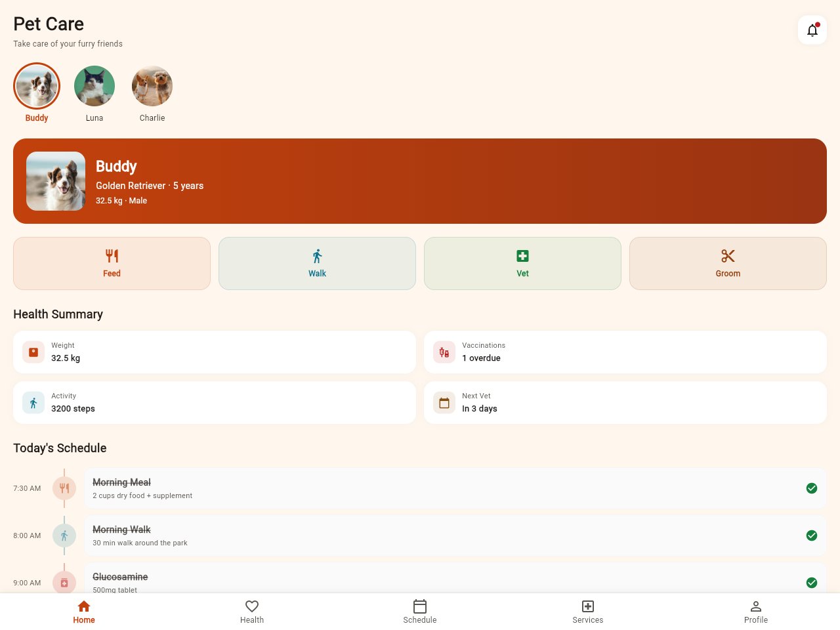
Task: Go to the Home tab
Action: point(84,612)
